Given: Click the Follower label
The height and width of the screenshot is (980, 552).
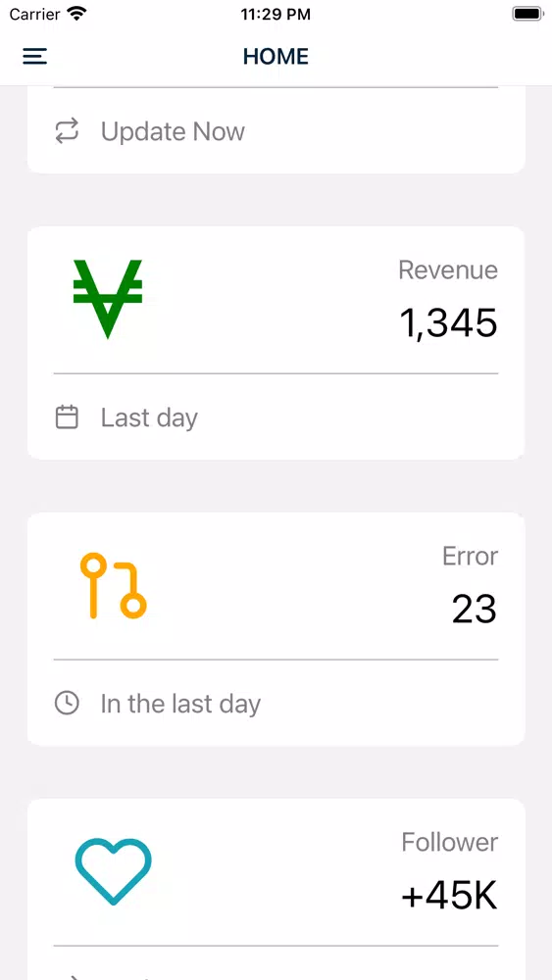Looking at the screenshot, I should (449, 842).
